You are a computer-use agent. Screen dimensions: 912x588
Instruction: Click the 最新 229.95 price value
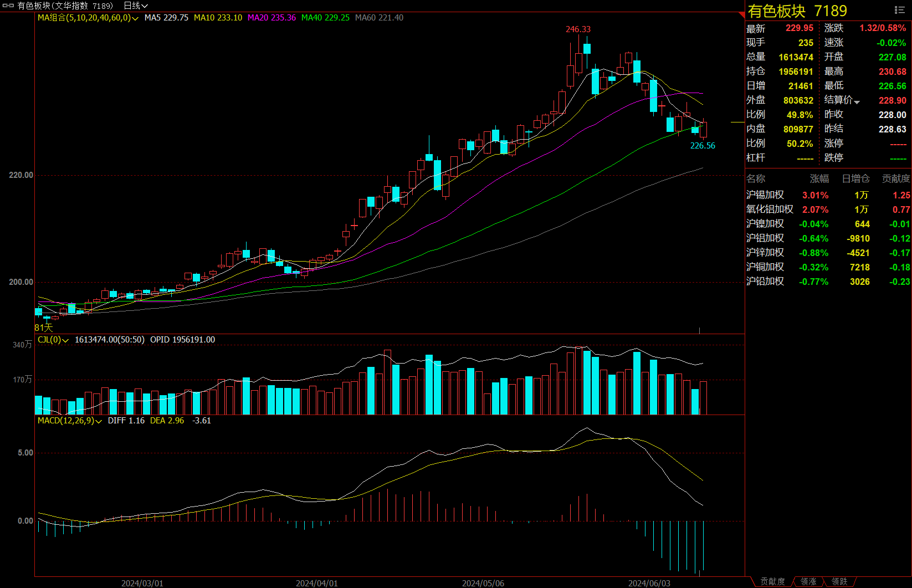click(x=800, y=28)
